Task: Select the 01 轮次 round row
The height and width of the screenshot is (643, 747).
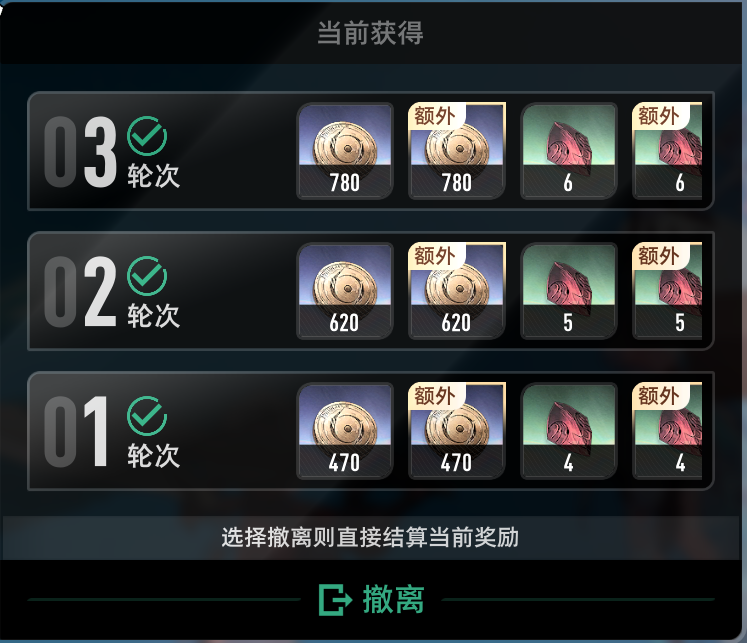Action: coord(371,431)
